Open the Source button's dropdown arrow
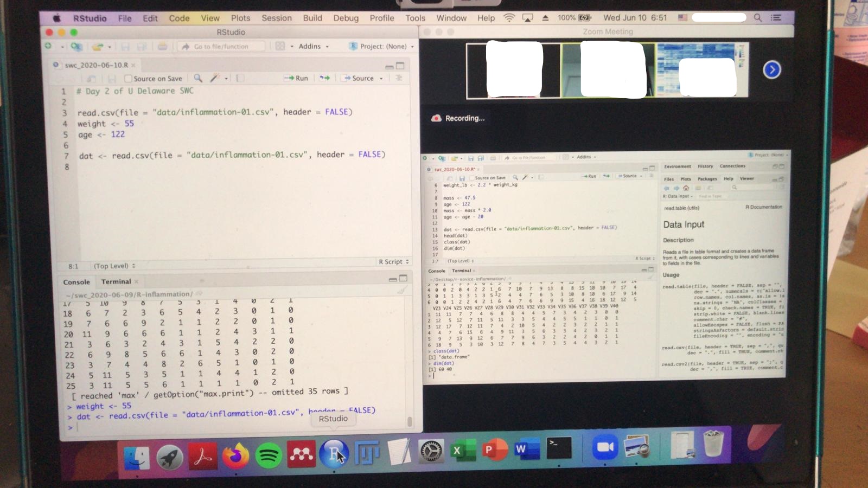The image size is (868, 488). [381, 78]
